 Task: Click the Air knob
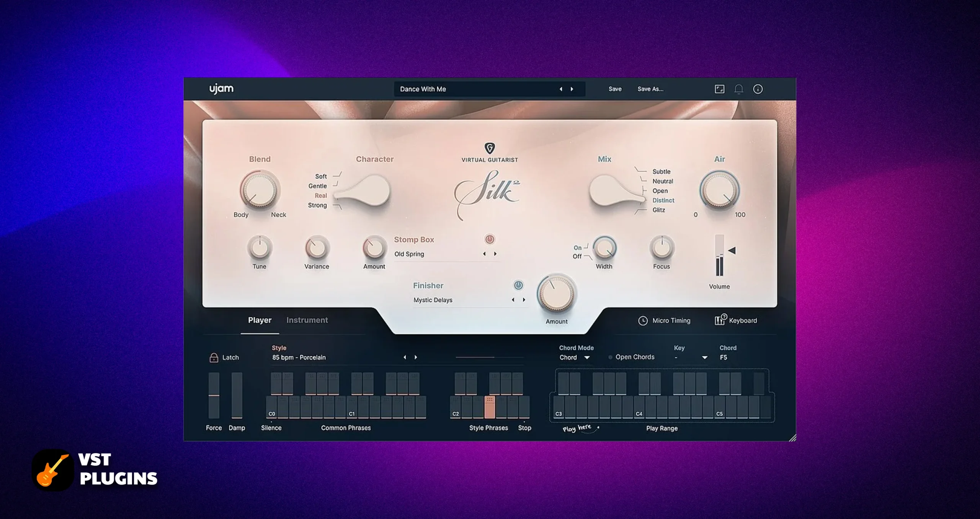click(x=719, y=190)
